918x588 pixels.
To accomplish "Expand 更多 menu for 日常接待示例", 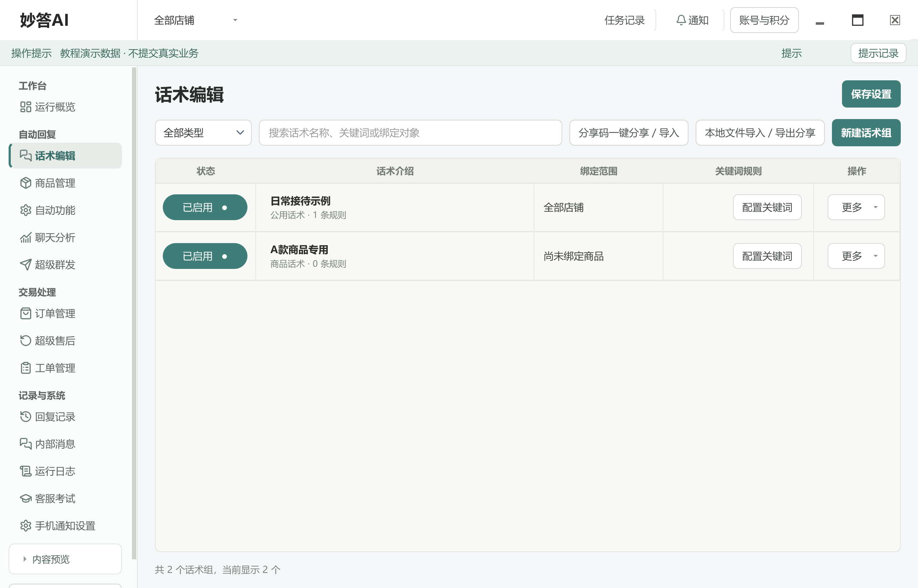I will pos(856,207).
